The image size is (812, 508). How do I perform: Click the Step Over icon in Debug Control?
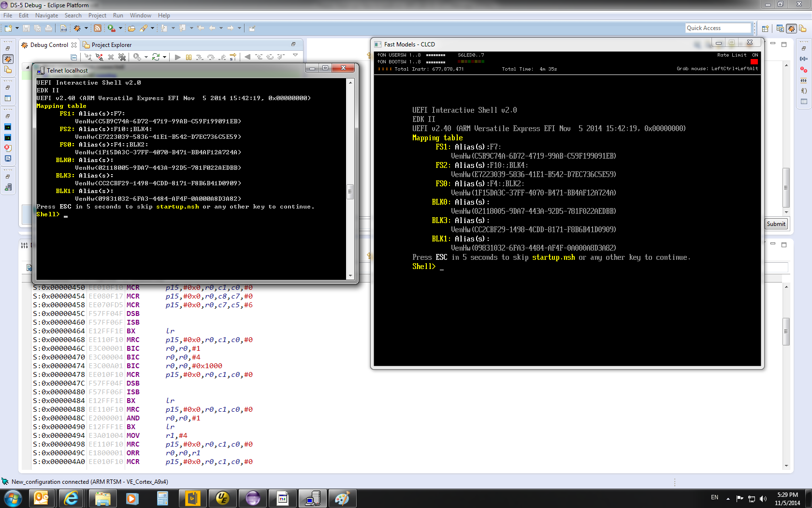[x=211, y=57]
